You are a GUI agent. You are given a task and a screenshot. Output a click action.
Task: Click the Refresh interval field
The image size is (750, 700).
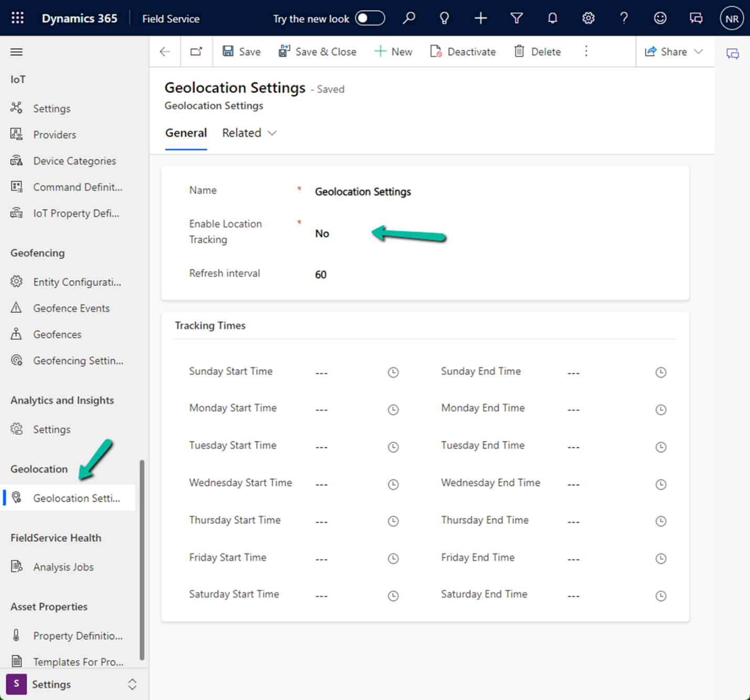[x=320, y=275]
